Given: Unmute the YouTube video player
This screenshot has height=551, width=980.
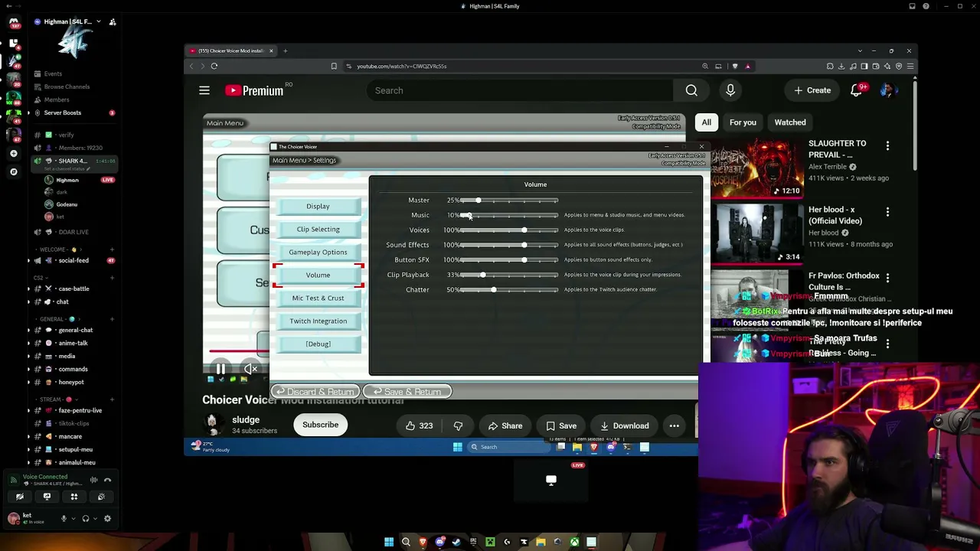Looking at the screenshot, I should pos(250,369).
